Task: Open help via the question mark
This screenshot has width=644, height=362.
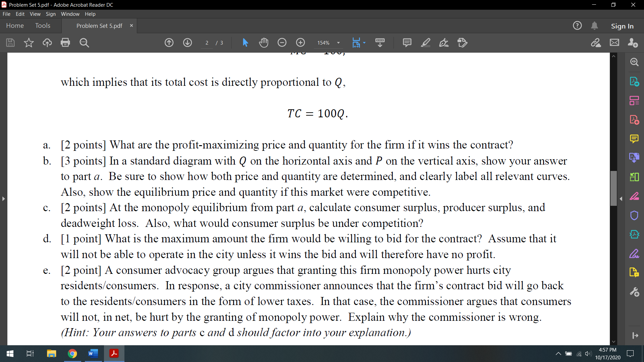Action: (578, 25)
